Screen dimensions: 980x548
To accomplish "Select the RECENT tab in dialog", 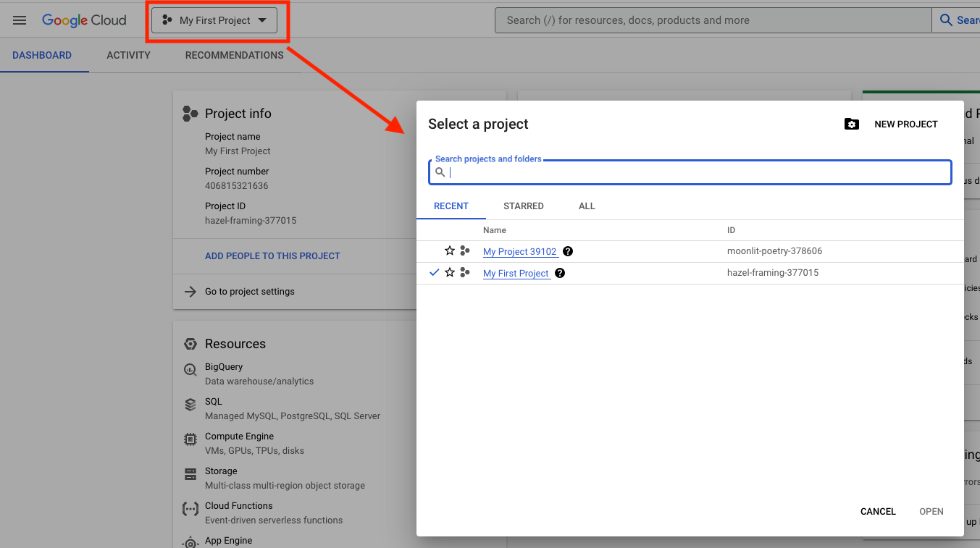I will 451,206.
